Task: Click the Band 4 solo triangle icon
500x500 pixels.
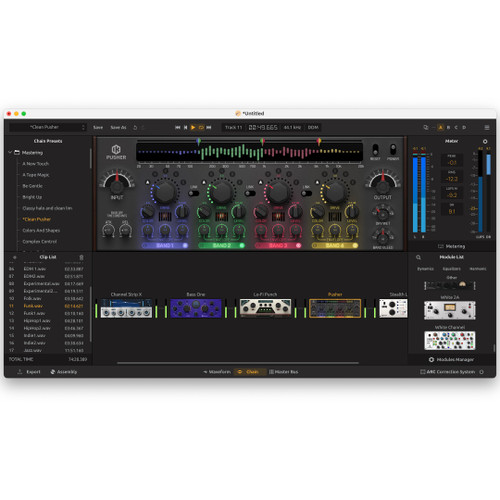Action: [317, 182]
